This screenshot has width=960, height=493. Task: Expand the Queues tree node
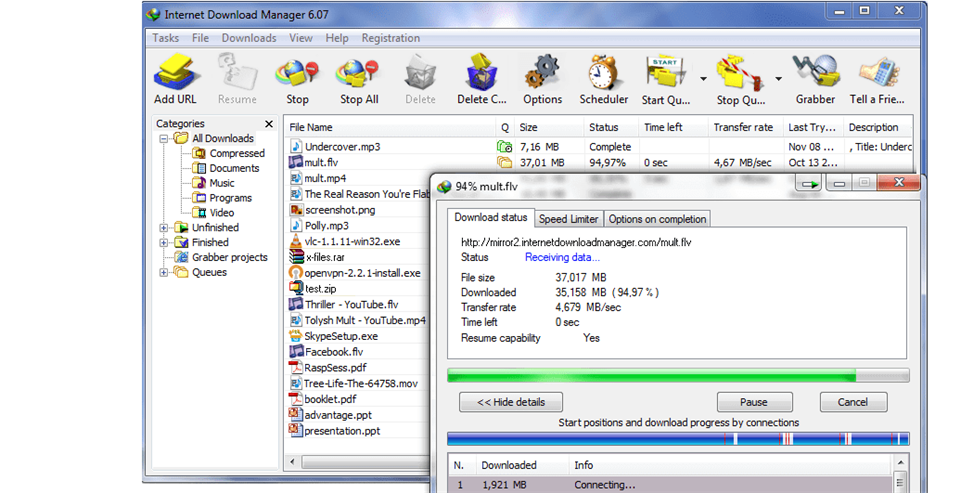(164, 272)
